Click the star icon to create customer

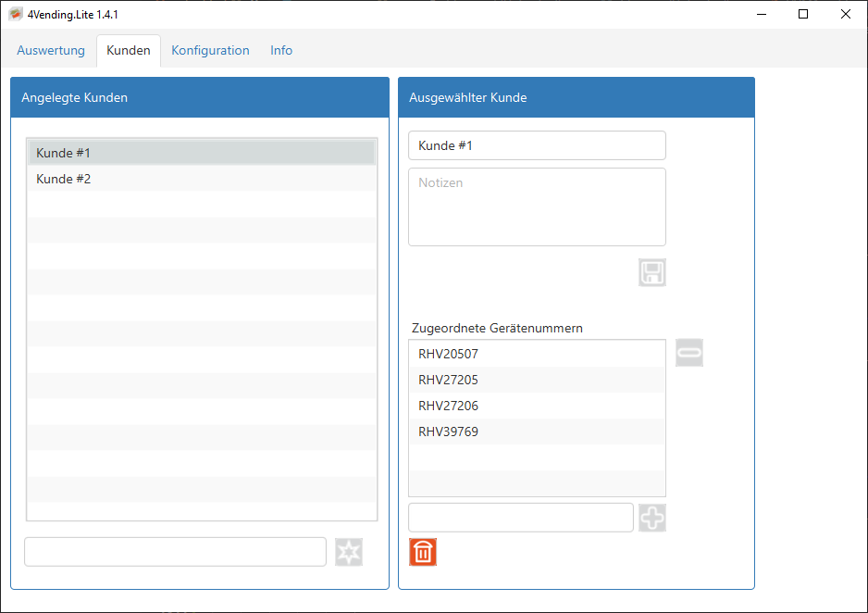tap(349, 552)
